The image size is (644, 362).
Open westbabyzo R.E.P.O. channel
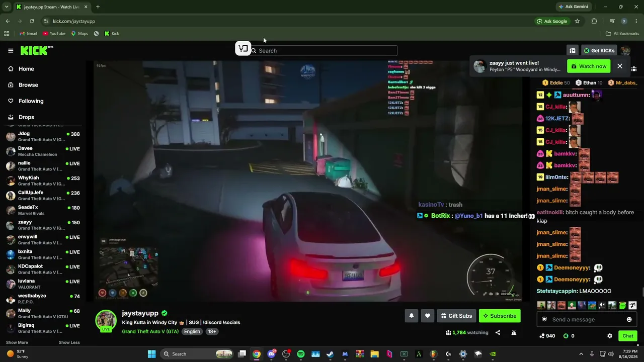click(43, 299)
